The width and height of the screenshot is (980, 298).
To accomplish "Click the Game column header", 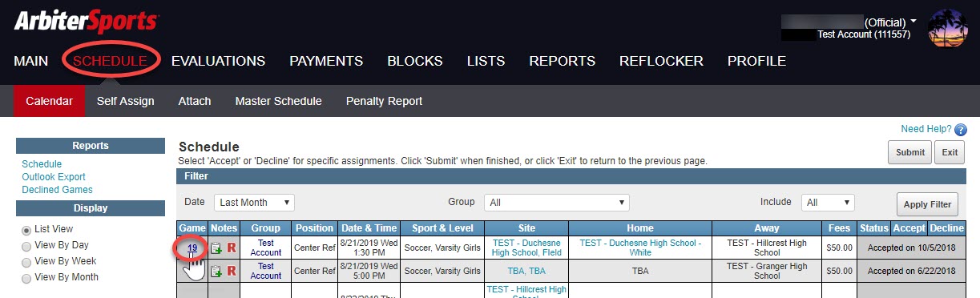I will pos(192,228).
